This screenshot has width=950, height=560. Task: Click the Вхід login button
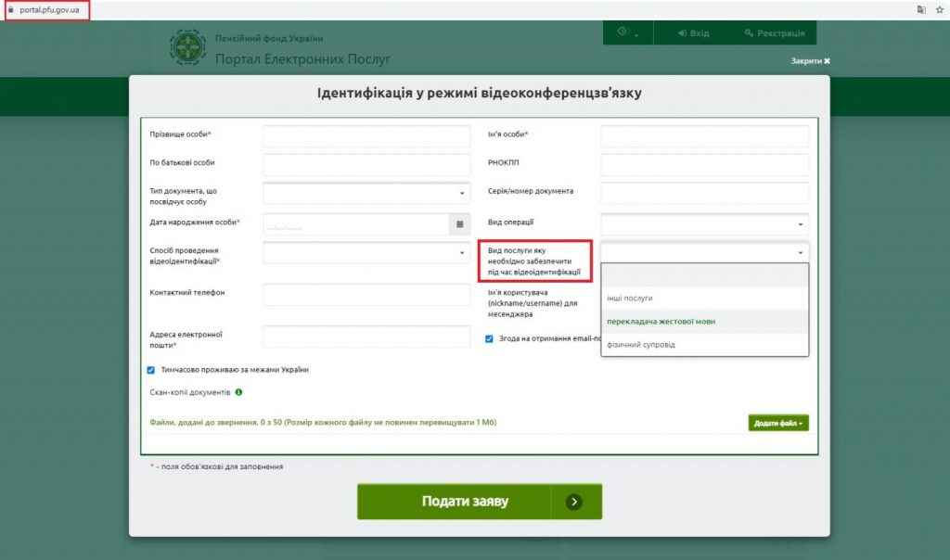point(693,32)
